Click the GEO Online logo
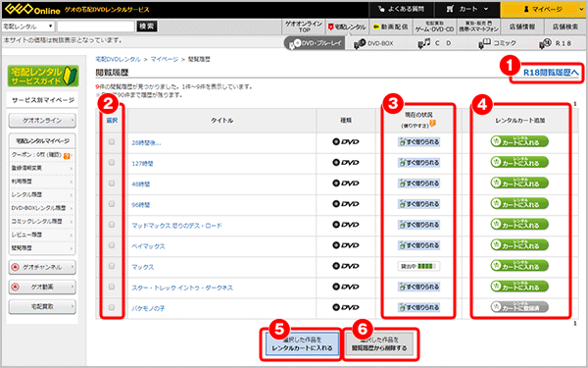 (x=32, y=9)
